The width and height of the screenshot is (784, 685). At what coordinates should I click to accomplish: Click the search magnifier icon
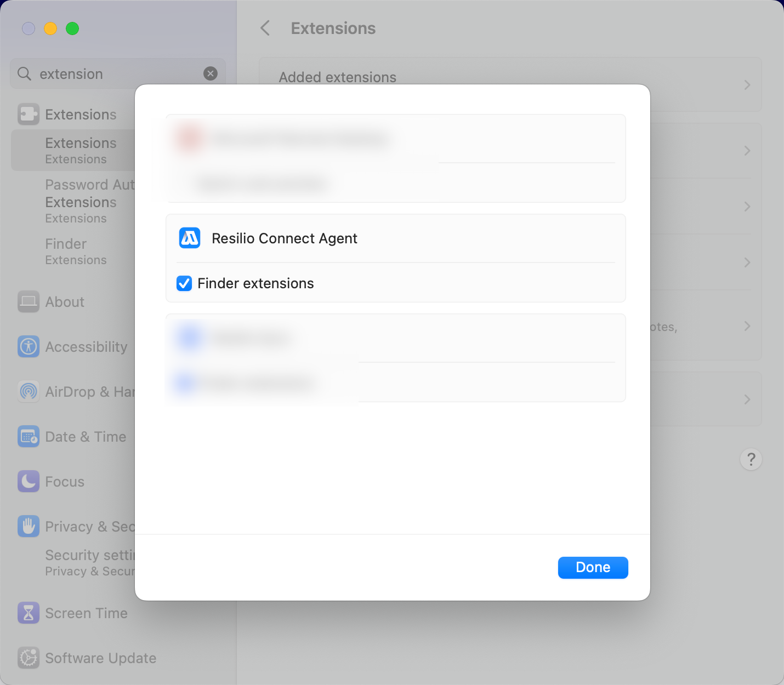(x=24, y=73)
